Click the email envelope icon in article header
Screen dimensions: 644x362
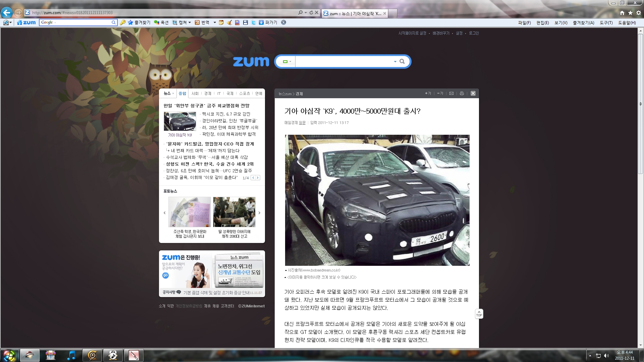pyautogui.click(x=451, y=94)
